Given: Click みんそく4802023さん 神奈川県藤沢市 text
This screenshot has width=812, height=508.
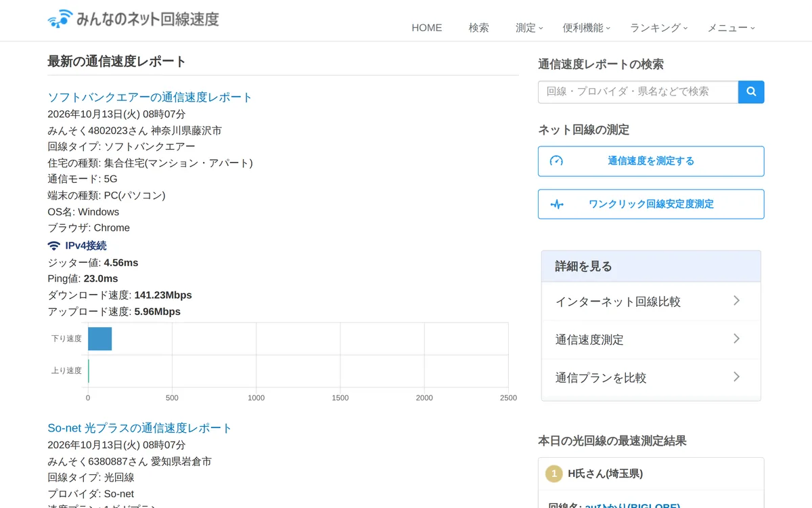Looking at the screenshot, I should tap(135, 131).
